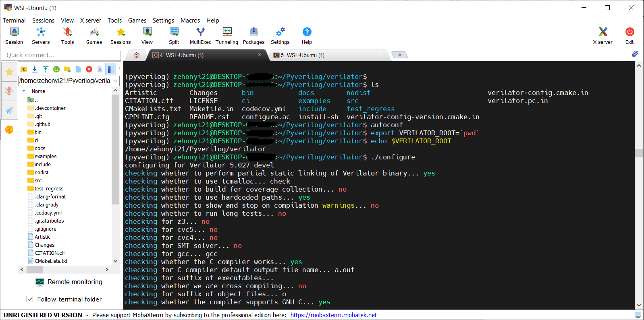
Task: Click file list scroll up arrow
Action: point(115,91)
